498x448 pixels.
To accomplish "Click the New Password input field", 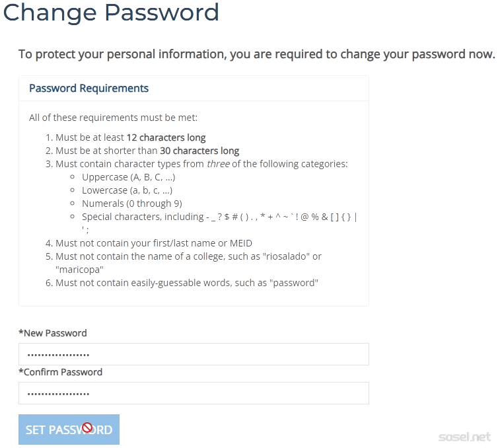I will (x=194, y=354).
